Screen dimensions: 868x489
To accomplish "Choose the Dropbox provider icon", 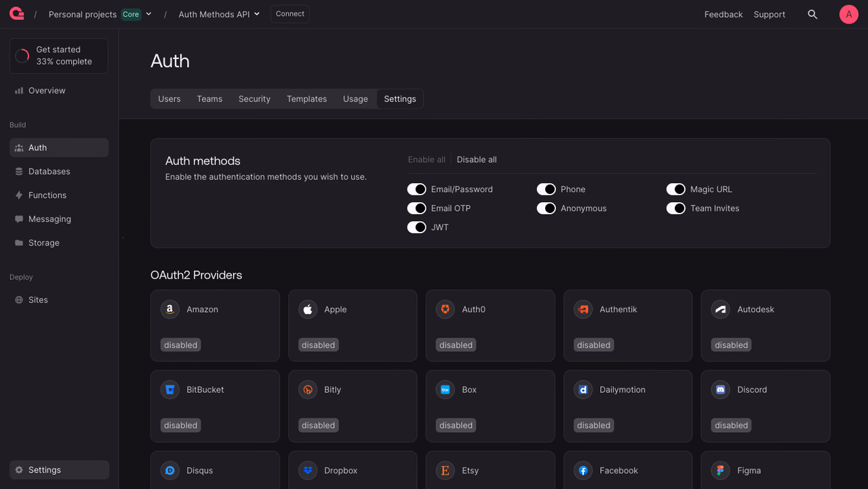I will point(307,470).
